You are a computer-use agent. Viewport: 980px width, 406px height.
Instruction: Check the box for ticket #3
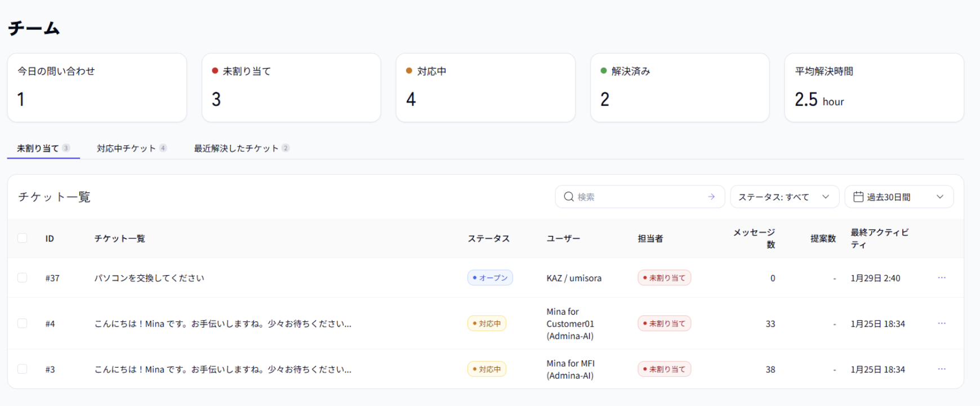pyautogui.click(x=23, y=369)
